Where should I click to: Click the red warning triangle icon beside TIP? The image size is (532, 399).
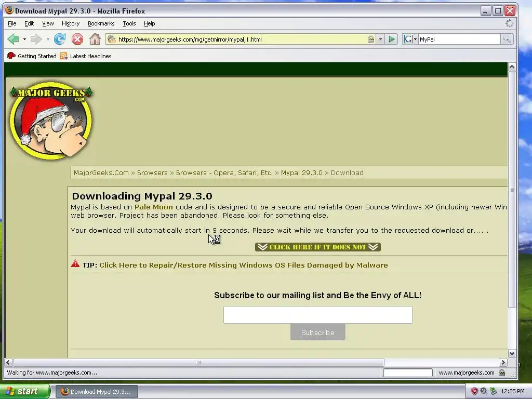click(x=75, y=263)
